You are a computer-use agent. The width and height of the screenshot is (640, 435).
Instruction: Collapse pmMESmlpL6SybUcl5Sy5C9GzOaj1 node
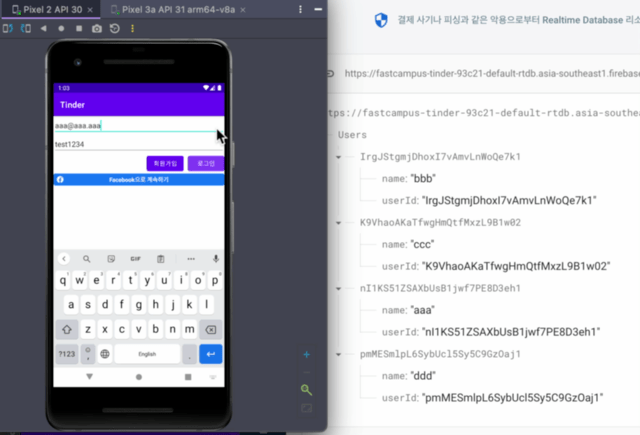338,354
